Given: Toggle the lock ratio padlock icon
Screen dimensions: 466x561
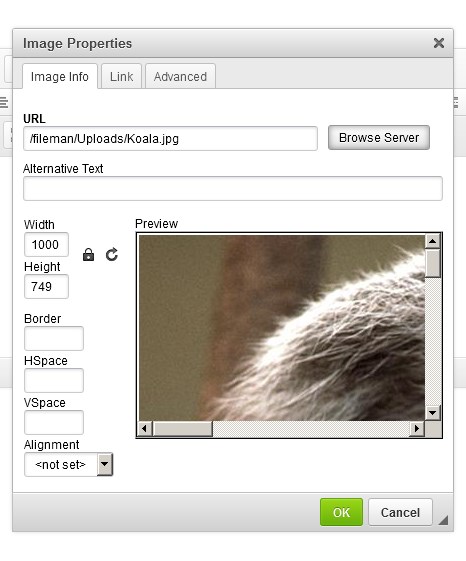Looking at the screenshot, I should coord(88,255).
